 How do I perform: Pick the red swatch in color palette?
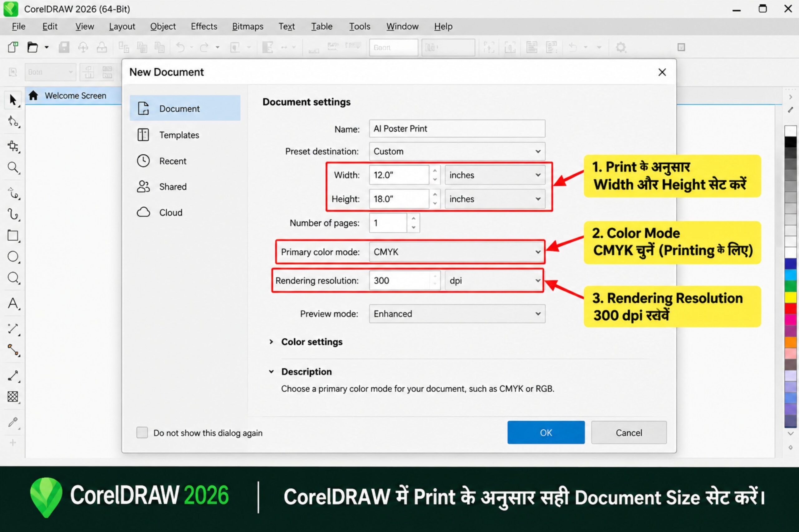pyautogui.click(x=791, y=308)
